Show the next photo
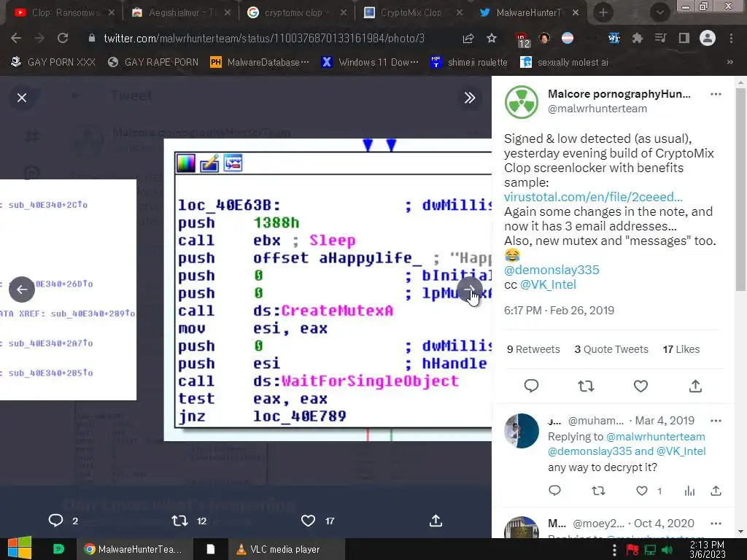The width and height of the screenshot is (747, 560). point(470,289)
